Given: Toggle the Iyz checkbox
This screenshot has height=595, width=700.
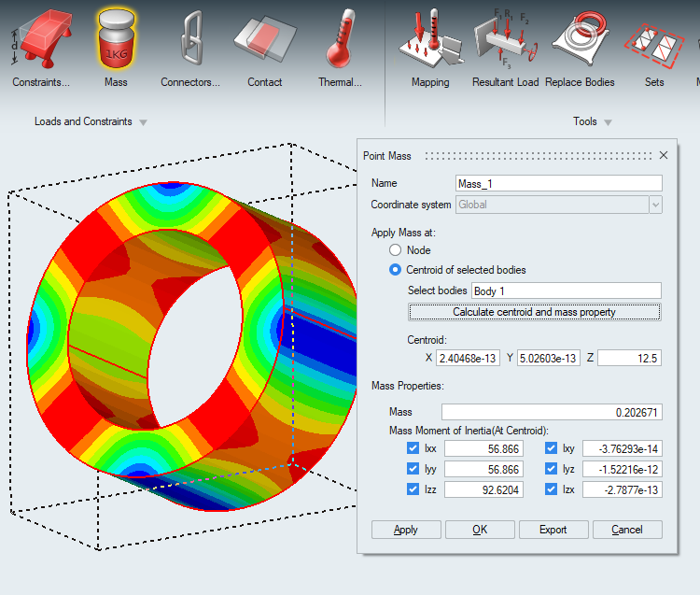Looking at the screenshot, I should pos(551,469).
